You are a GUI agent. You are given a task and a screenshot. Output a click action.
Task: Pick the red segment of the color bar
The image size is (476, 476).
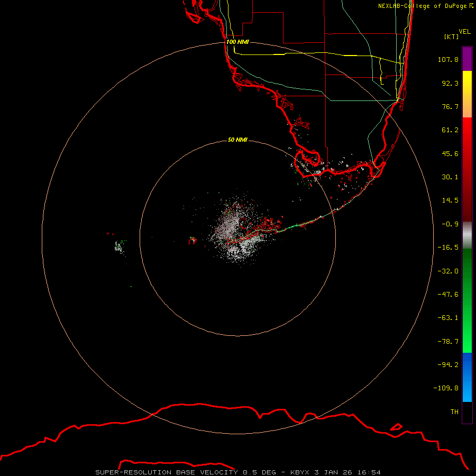pyautogui.click(x=467, y=169)
